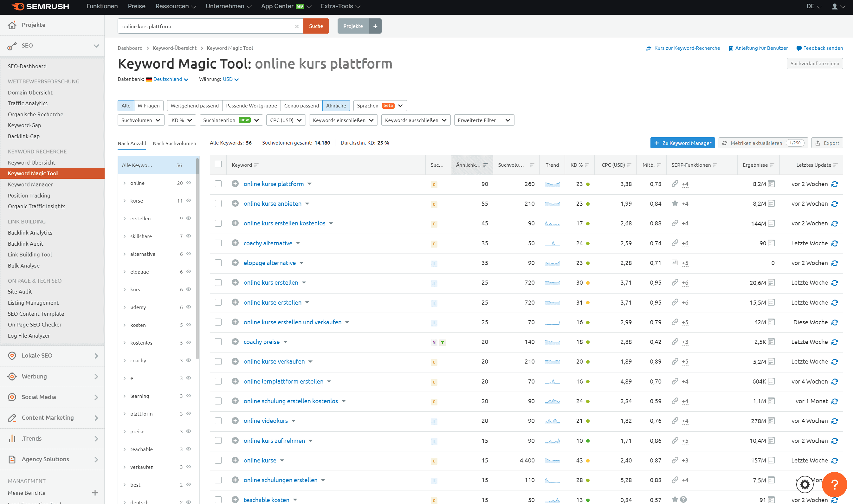Add 'online videokurs' with its plus icon
The height and width of the screenshot is (504, 853).
235,421
